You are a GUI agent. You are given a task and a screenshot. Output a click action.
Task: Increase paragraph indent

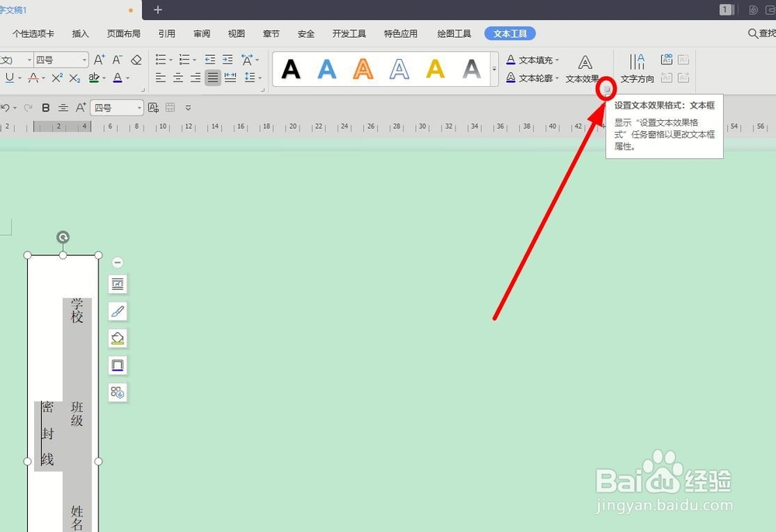[227, 60]
